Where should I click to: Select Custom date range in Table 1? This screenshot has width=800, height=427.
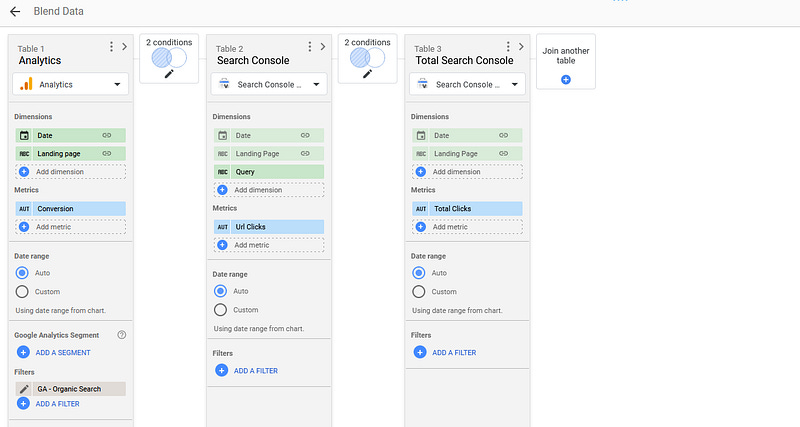point(22,292)
